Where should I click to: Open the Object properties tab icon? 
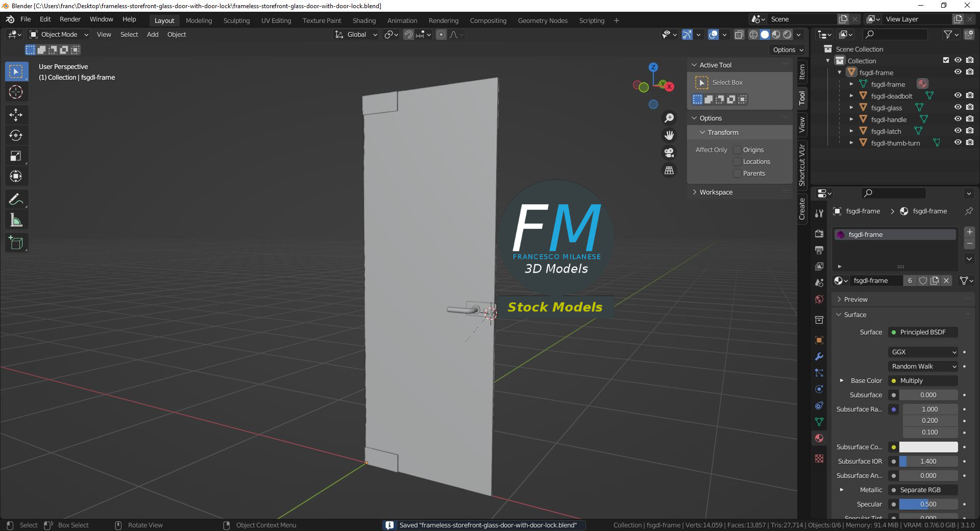(x=819, y=340)
